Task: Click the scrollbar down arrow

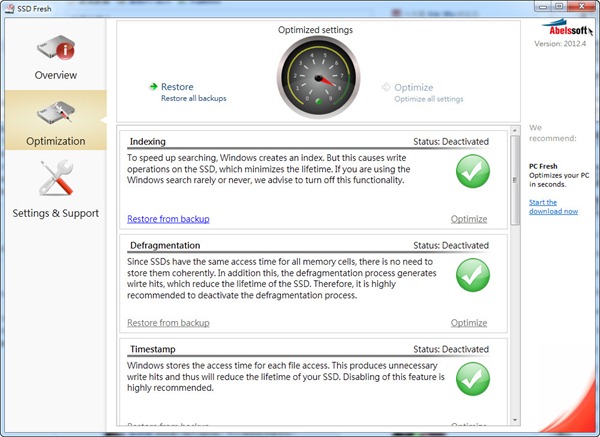Action: [x=515, y=420]
